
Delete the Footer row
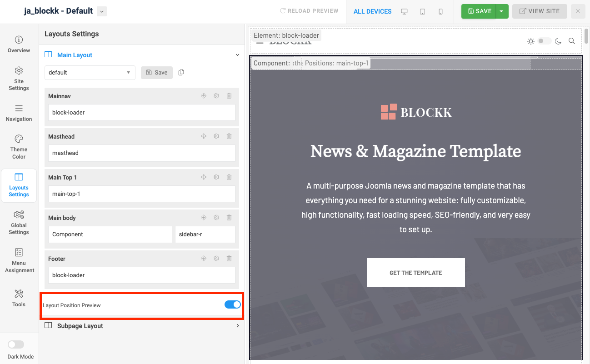(229, 259)
